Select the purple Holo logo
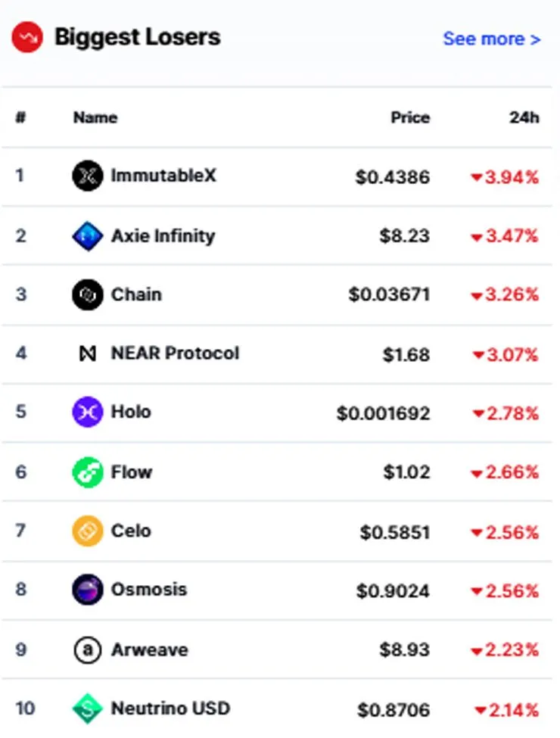This screenshot has width=560, height=738. [88, 412]
